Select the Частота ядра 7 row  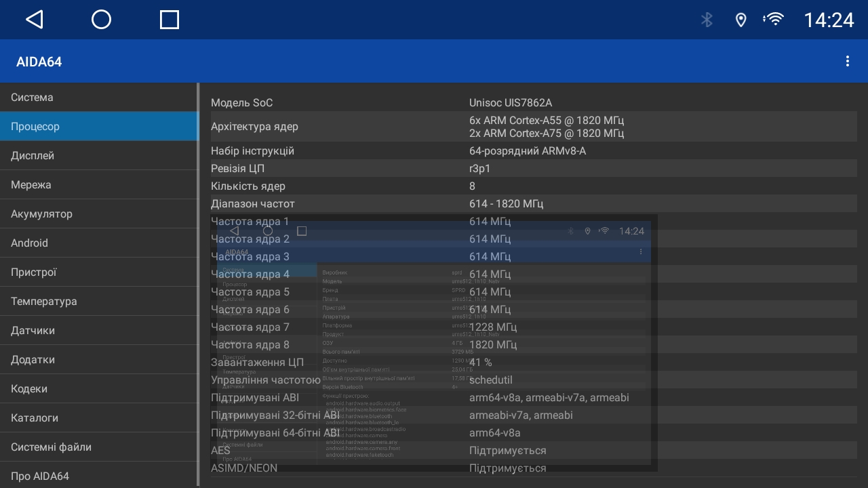[534, 327]
